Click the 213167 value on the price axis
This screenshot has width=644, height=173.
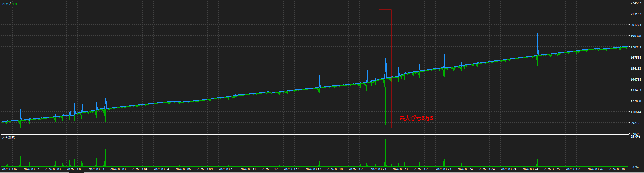click(636, 14)
